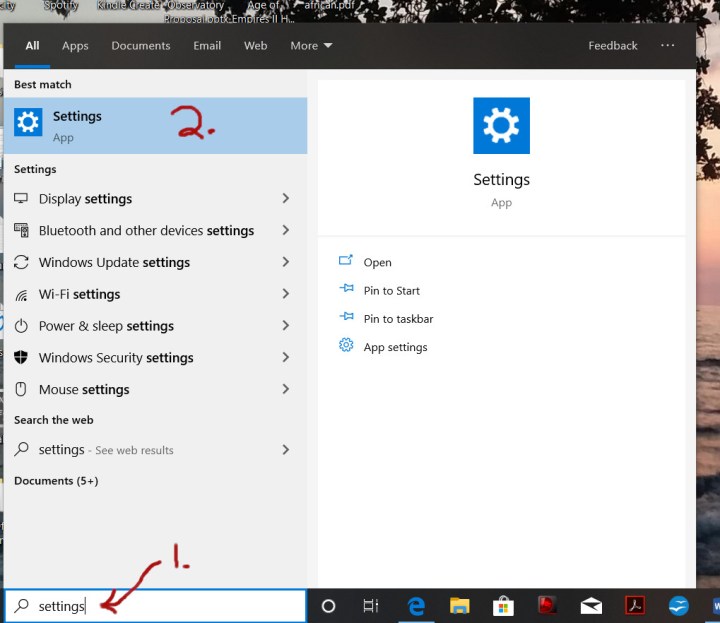
Task: Open the three-dot options menu
Action: click(668, 46)
